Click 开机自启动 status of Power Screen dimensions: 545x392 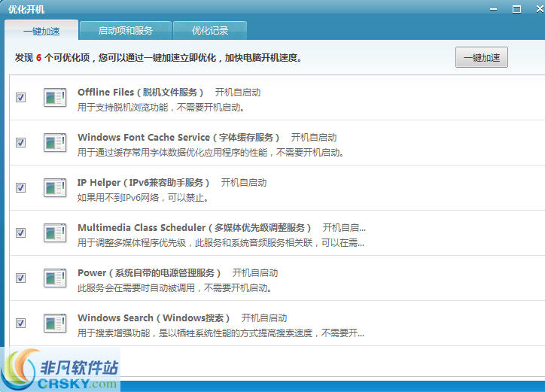(255, 273)
